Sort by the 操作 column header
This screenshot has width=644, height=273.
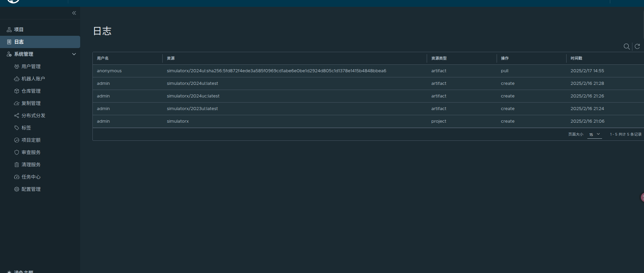pyautogui.click(x=505, y=58)
